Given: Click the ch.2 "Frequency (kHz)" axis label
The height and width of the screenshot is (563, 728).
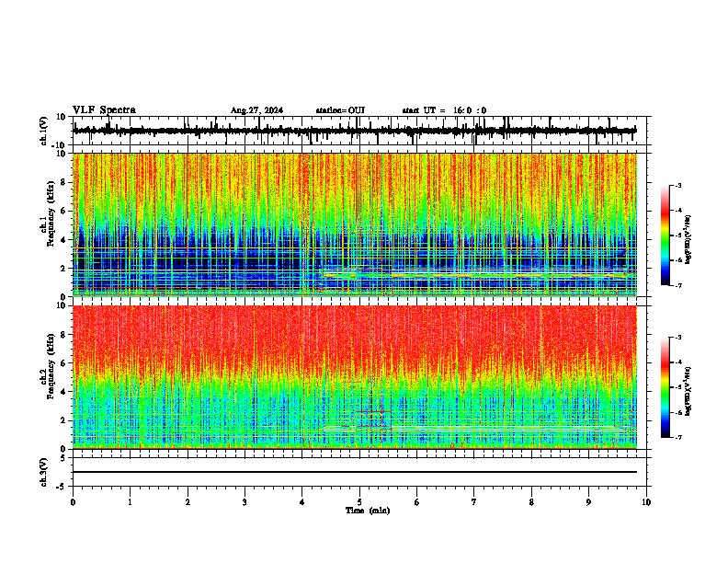Looking at the screenshot, I should (51, 366).
